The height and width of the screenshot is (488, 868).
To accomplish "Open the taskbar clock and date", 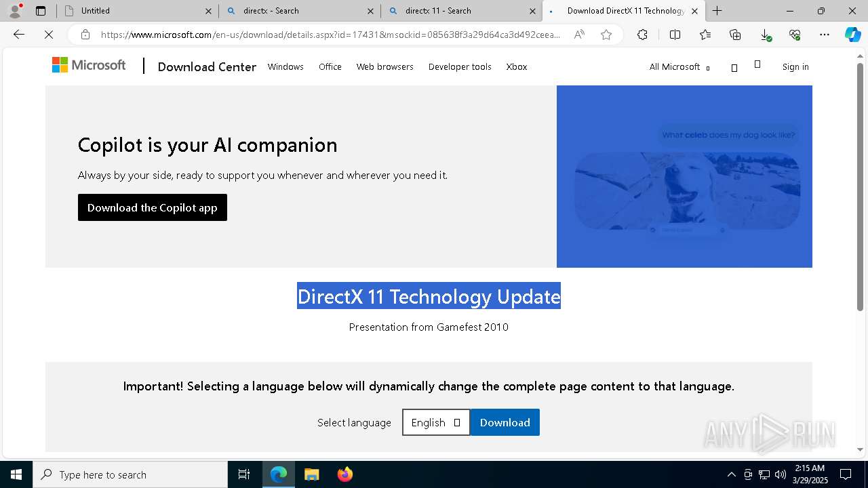I will coord(810,474).
